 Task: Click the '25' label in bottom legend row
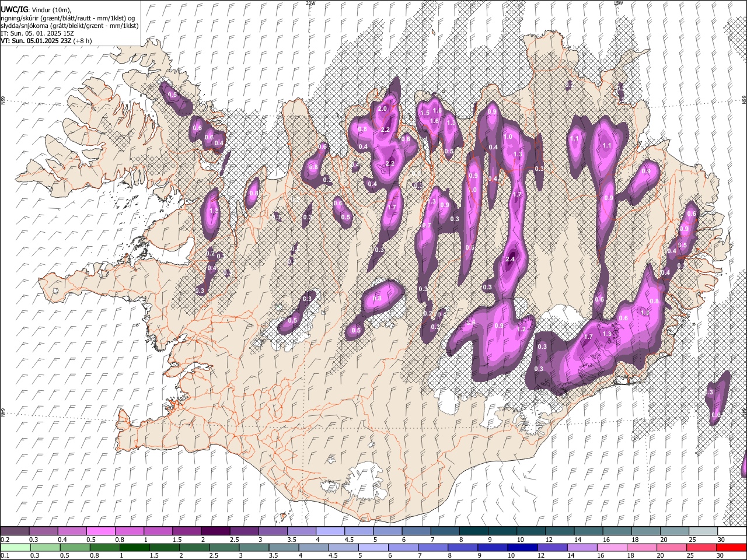coord(690,555)
